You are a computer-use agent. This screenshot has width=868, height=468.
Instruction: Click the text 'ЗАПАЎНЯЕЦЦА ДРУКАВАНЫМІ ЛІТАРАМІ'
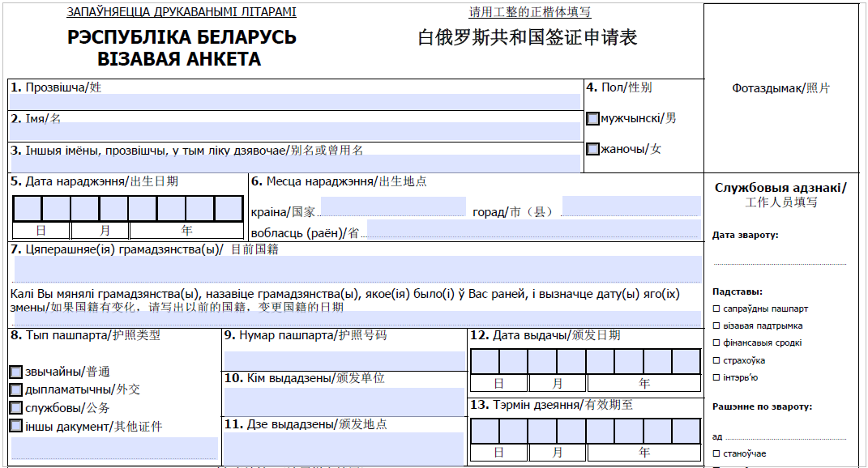pos(182,12)
